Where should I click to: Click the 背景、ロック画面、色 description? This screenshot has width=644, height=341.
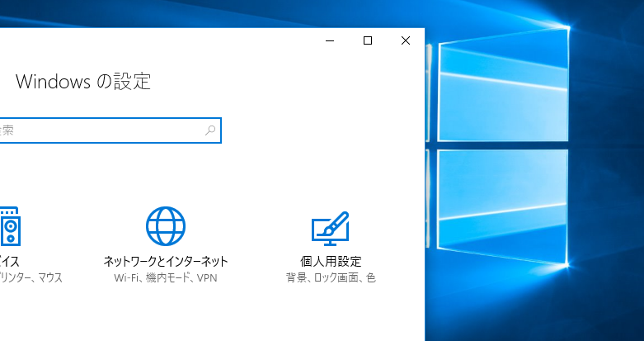click(x=331, y=278)
